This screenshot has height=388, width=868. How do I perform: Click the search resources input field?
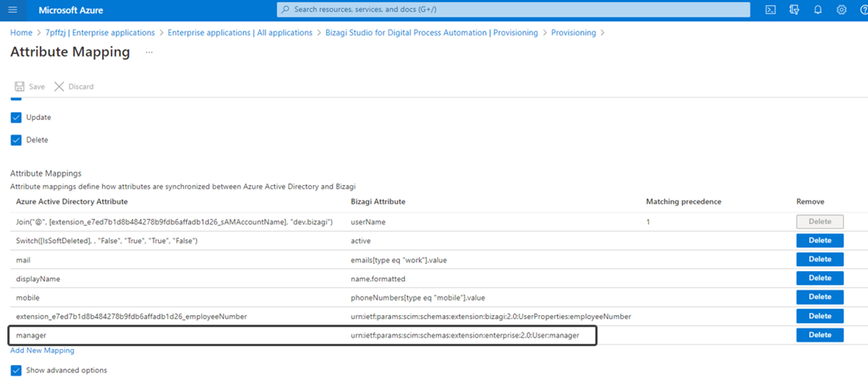point(511,9)
